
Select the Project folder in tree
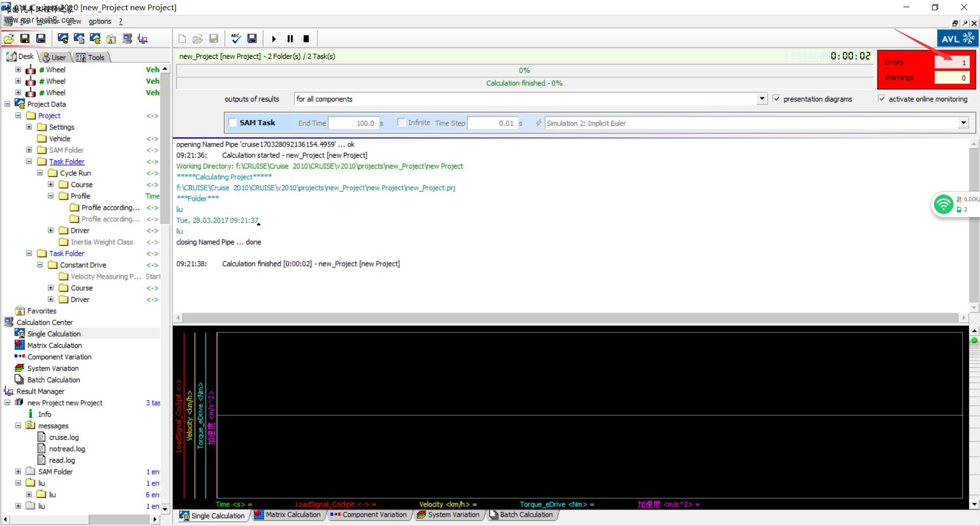(x=49, y=115)
